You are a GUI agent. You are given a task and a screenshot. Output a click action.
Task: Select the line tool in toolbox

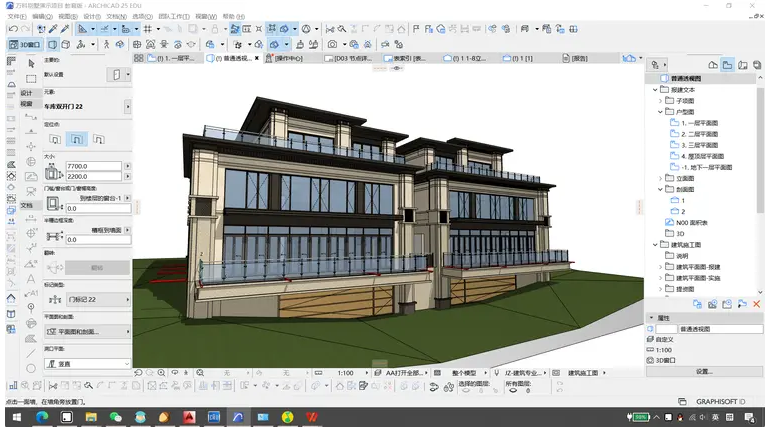click(x=31, y=353)
